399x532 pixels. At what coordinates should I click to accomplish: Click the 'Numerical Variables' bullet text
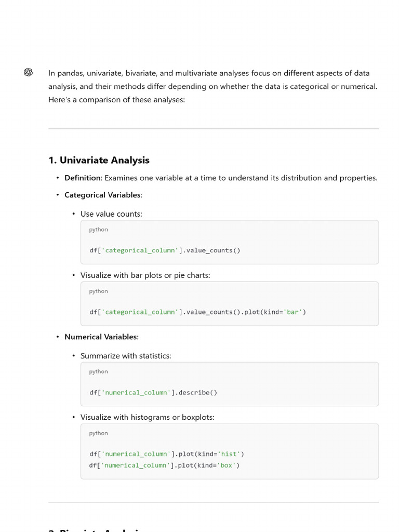(x=101, y=337)
